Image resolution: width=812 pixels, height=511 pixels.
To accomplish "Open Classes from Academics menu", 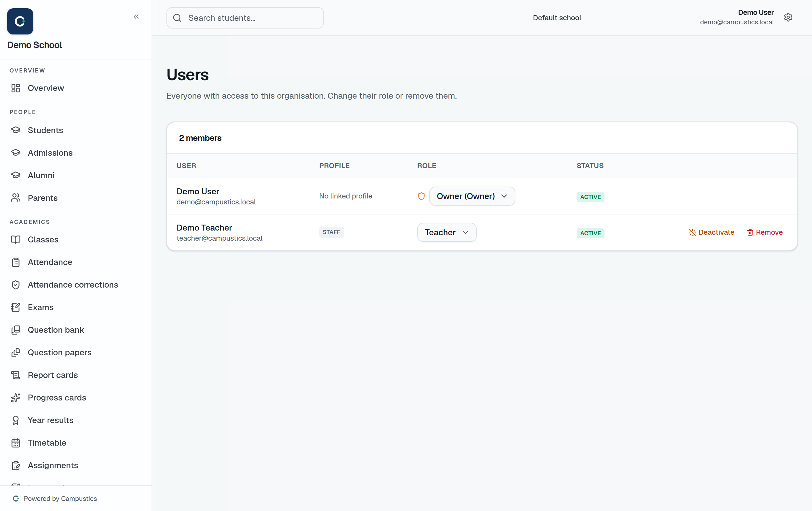I will (43, 239).
